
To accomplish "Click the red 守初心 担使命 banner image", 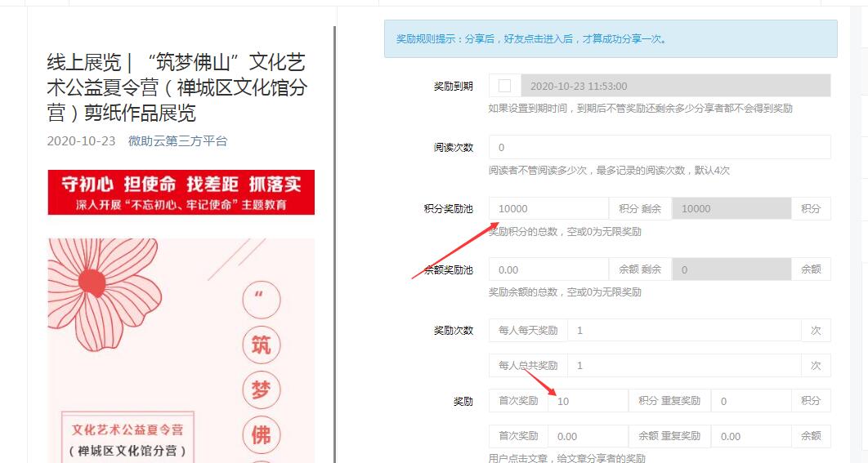I will tap(181, 192).
